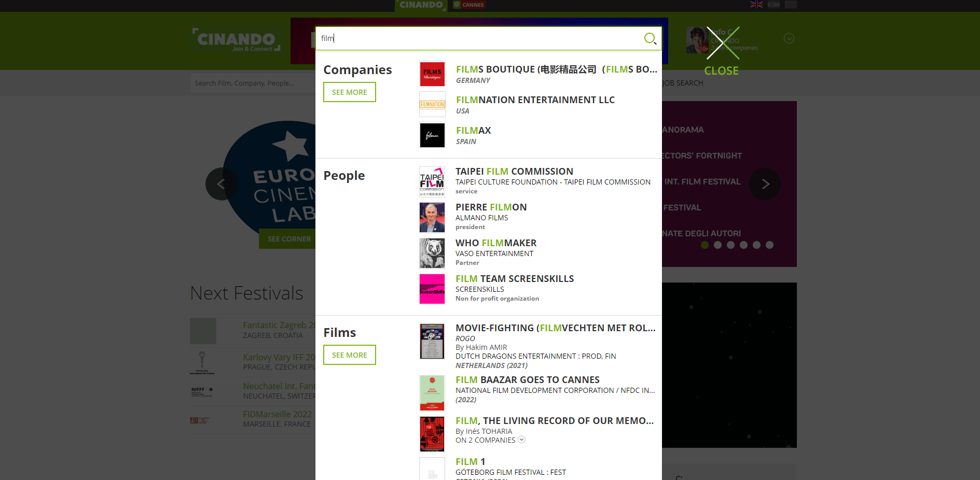This screenshot has height=480, width=980.
Task: Select the Filmax black logo icon
Action: click(432, 135)
